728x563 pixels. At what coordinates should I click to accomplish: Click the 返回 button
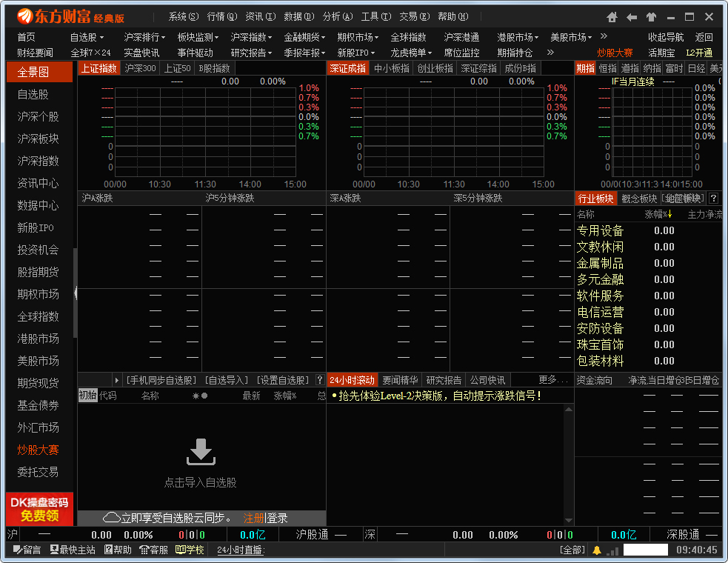[704, 37]
